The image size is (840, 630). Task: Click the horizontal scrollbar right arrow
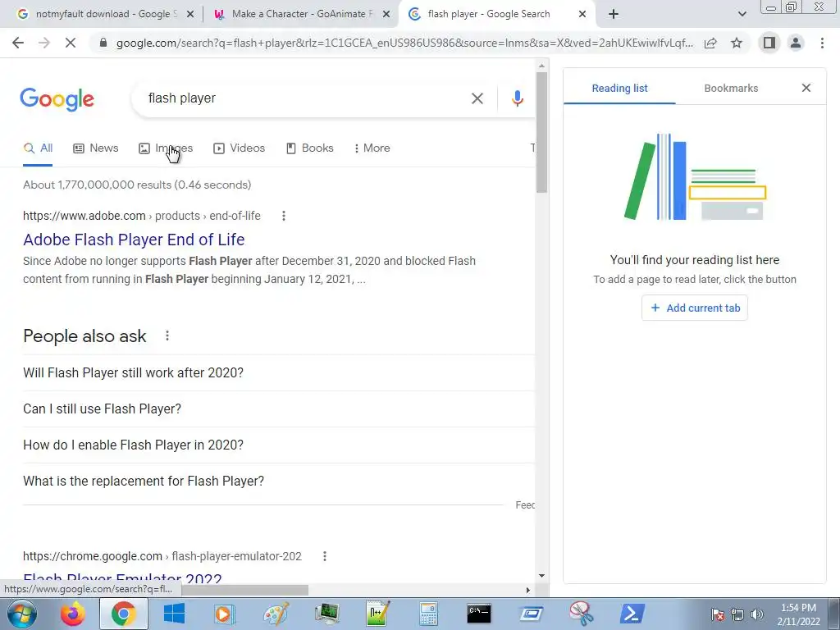point(527,591)
